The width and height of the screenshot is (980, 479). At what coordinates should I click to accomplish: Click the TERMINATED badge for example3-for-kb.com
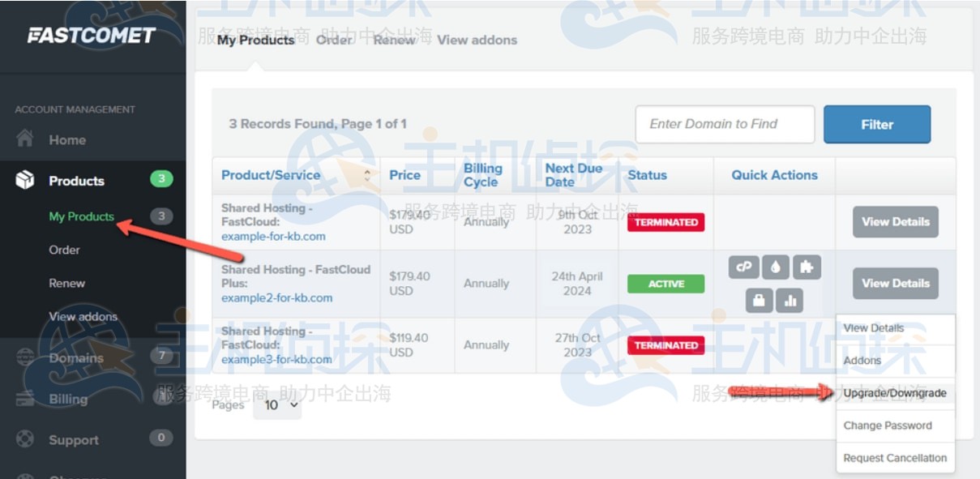coord(665,345)
